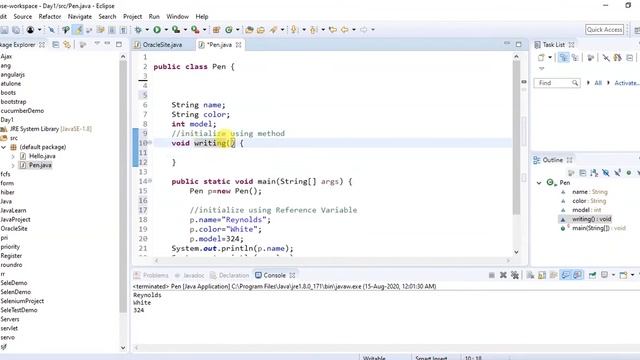This screenshot has width=640, height=360.
Task: Click the Save All toolbar icon
Action: pyautogui.click(x=16, y=30)
